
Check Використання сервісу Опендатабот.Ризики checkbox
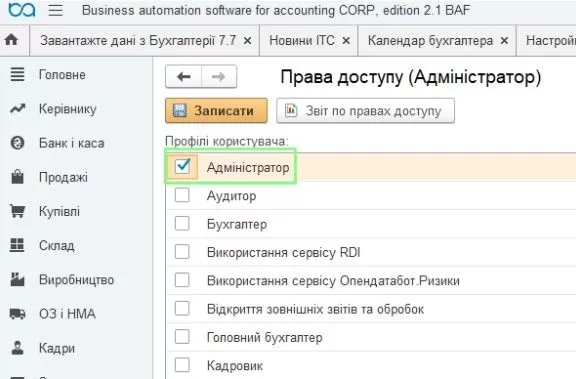[x=182, y=280]
